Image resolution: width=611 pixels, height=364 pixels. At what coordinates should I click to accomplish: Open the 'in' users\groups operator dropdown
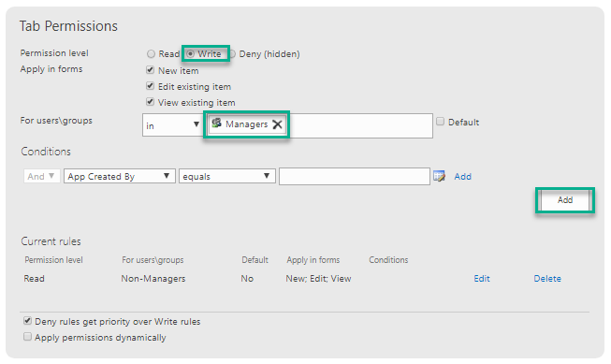tap(172, 125)
